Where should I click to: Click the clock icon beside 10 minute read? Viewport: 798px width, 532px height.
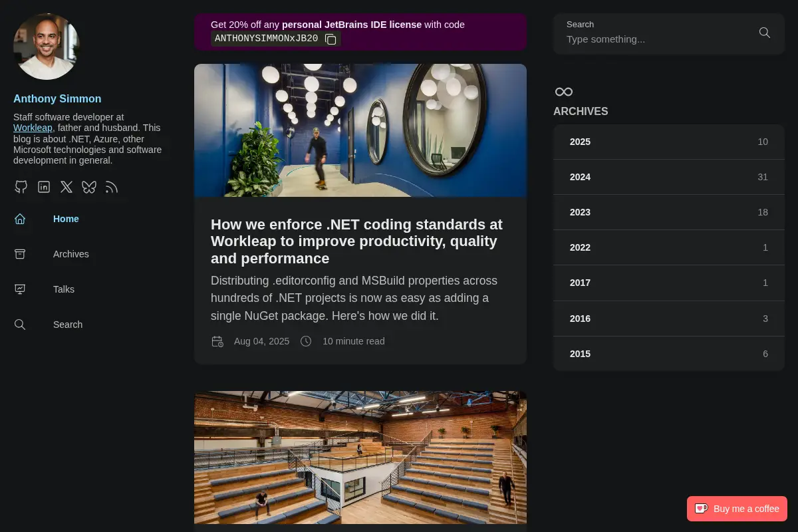(x=306, y=341)
